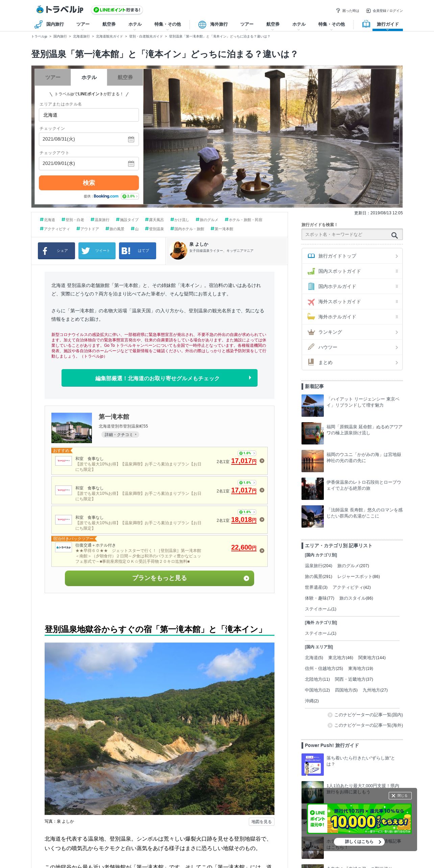Screen dimensions: 434x868
Task: Open 旅行ガイド navigation tab
Action: tap(387, 24)
